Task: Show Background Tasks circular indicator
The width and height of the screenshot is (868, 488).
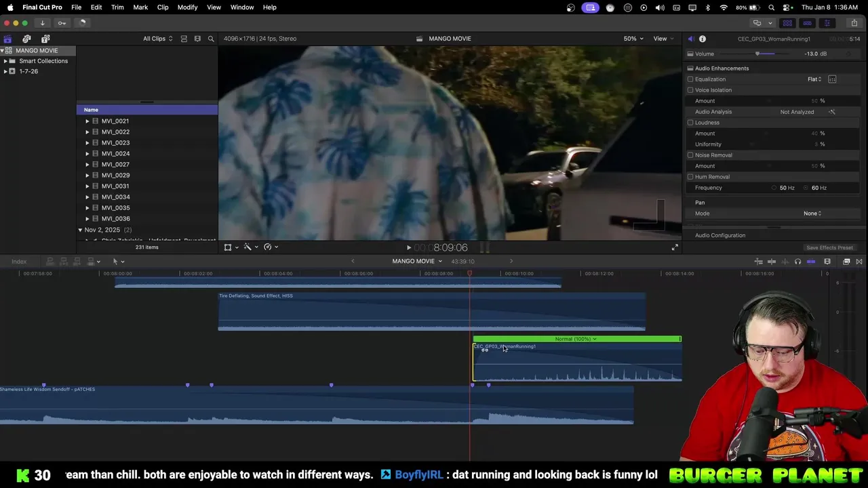Action: coord(82,23)
